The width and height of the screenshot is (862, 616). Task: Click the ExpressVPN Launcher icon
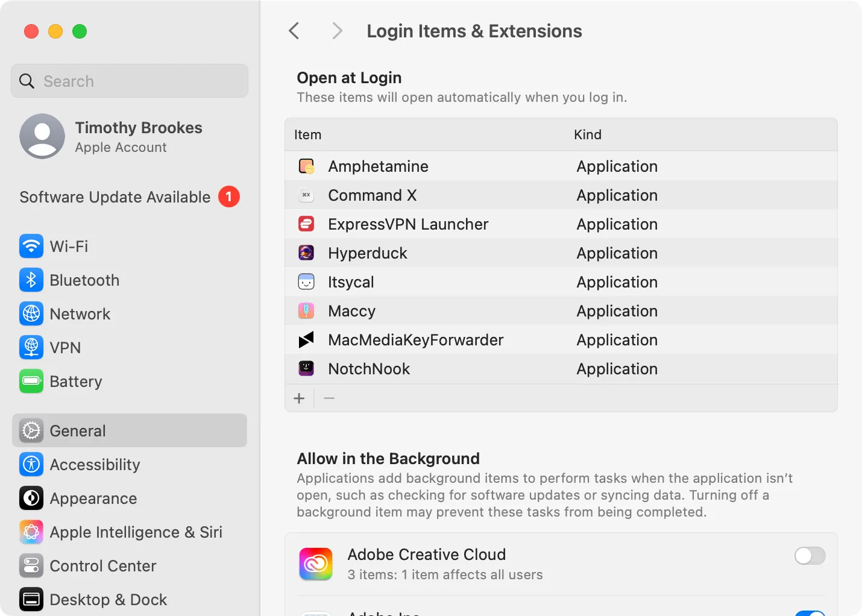pyautogui.click(x=306, y=224)
